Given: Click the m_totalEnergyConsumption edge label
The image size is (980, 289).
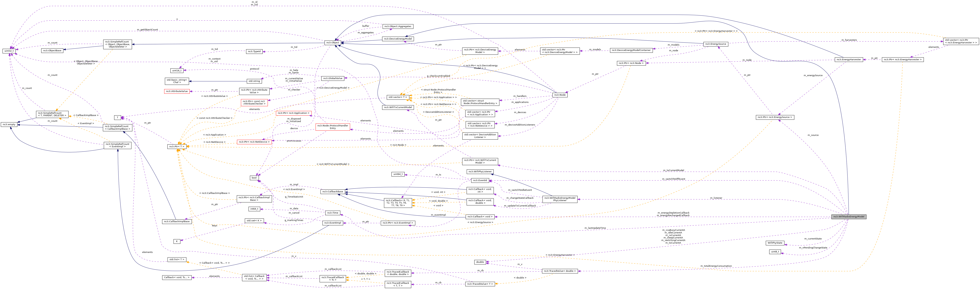Looking at the screenshot, I should tap(716, 266).
